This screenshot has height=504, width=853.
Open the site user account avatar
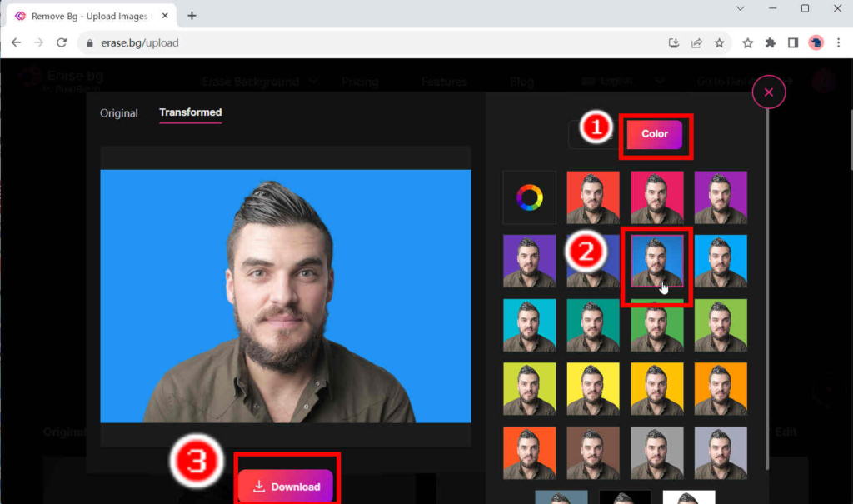(x=823, y=81)
